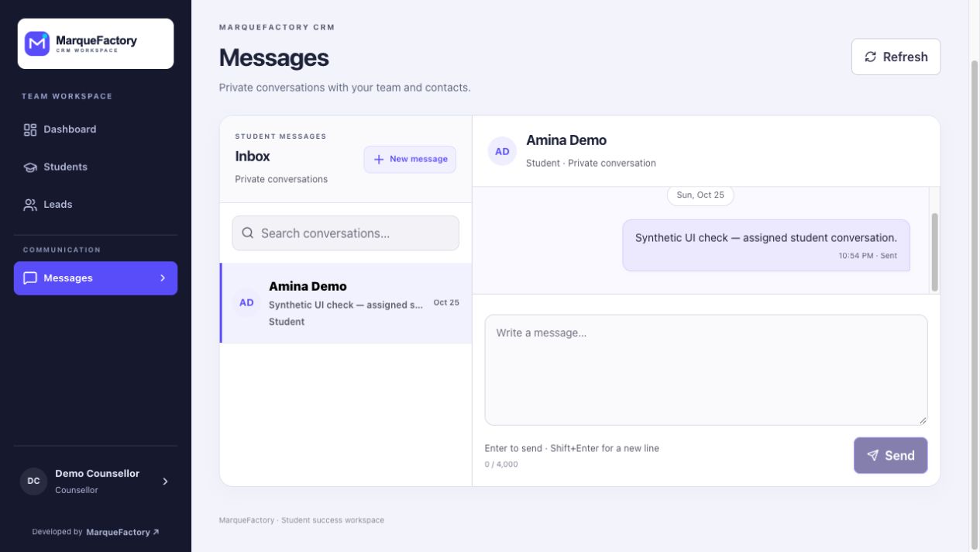This screenshot has height=552, width=980.
Task: Click the refresh arrows icon
Action: (871, 57)
